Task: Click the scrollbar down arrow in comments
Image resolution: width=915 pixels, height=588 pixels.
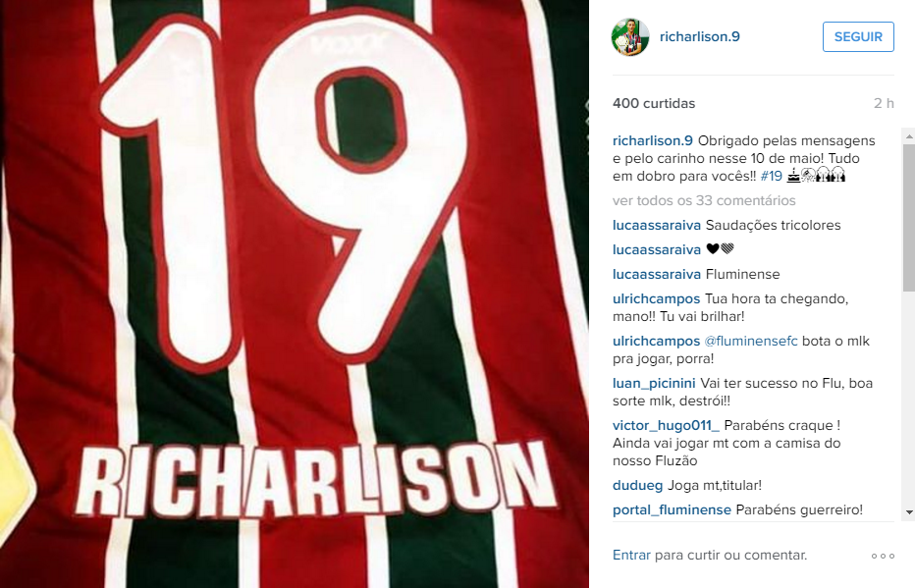Action: pyautogui.click(x=908, y=512)
